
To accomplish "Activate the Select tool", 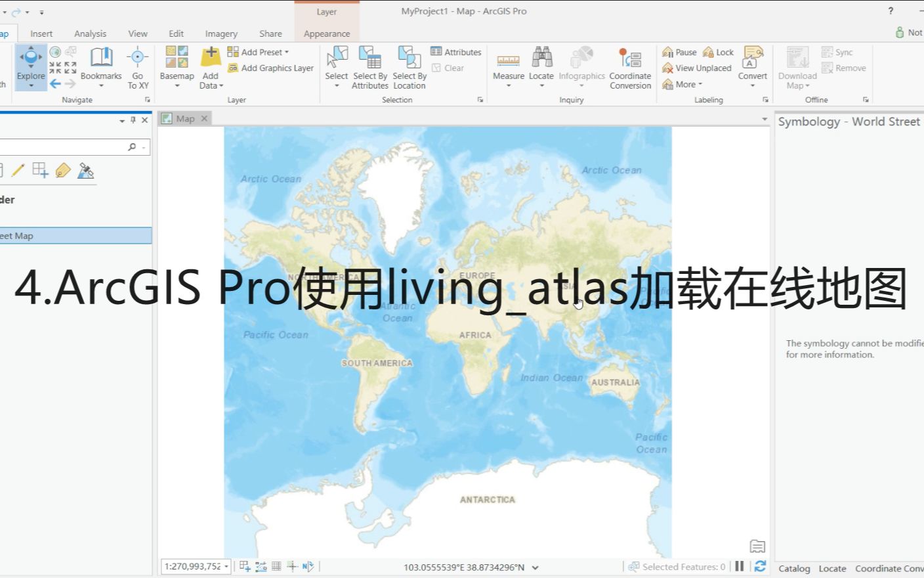I will pos(337,67).
